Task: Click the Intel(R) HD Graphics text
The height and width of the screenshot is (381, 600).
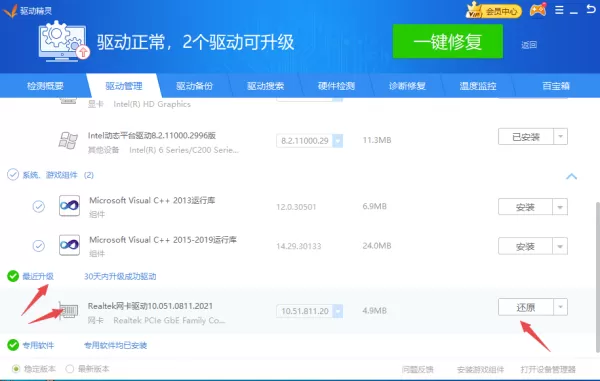Action: [x=152, y=104]
